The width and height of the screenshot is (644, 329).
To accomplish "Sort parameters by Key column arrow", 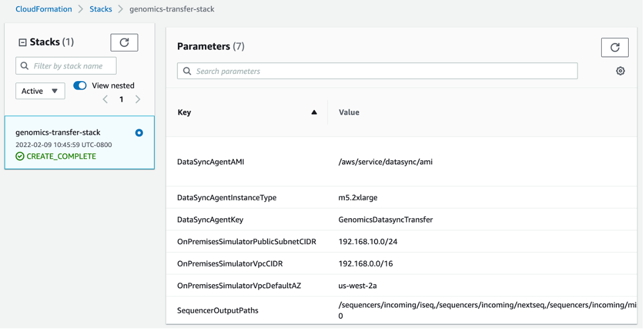I will pos(314,112).
